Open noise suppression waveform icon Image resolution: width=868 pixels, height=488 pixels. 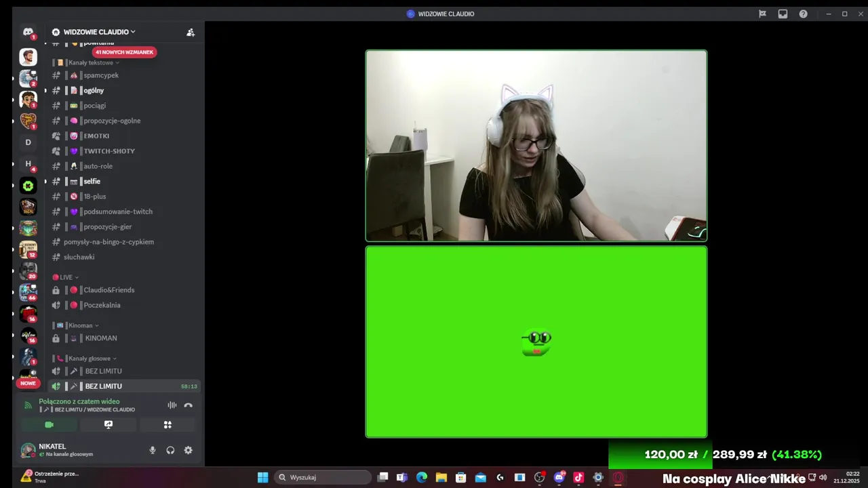[172, 405]
